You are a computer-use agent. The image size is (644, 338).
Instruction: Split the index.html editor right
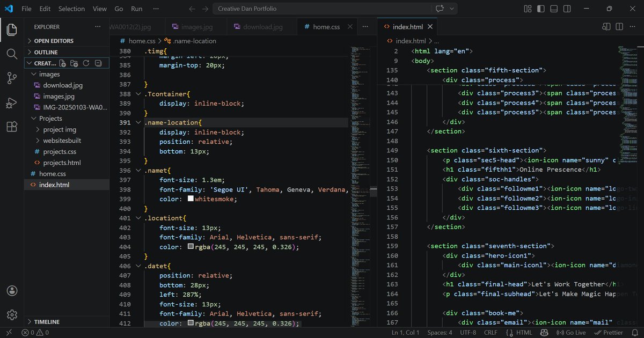[x=619, y=26]
